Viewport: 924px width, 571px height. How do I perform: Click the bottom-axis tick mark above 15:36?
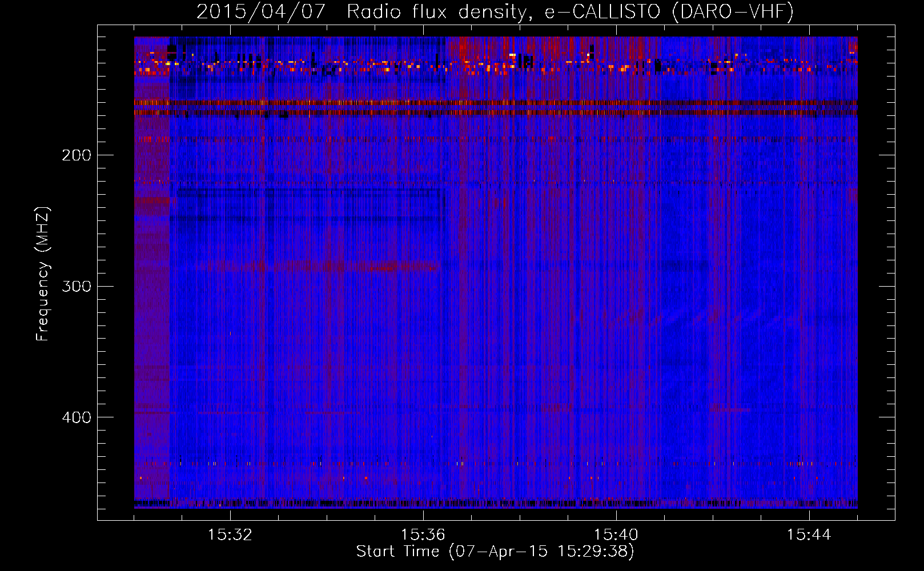point(423,515)
